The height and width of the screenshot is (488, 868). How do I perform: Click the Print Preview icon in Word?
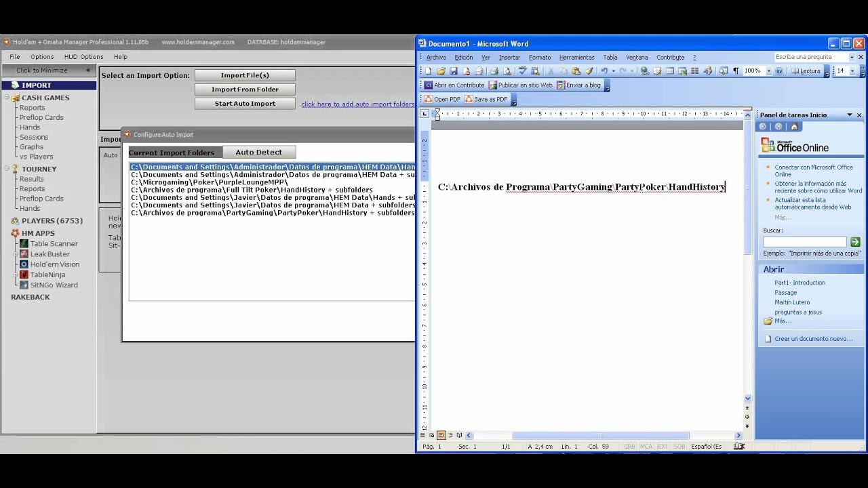point(506,70)
